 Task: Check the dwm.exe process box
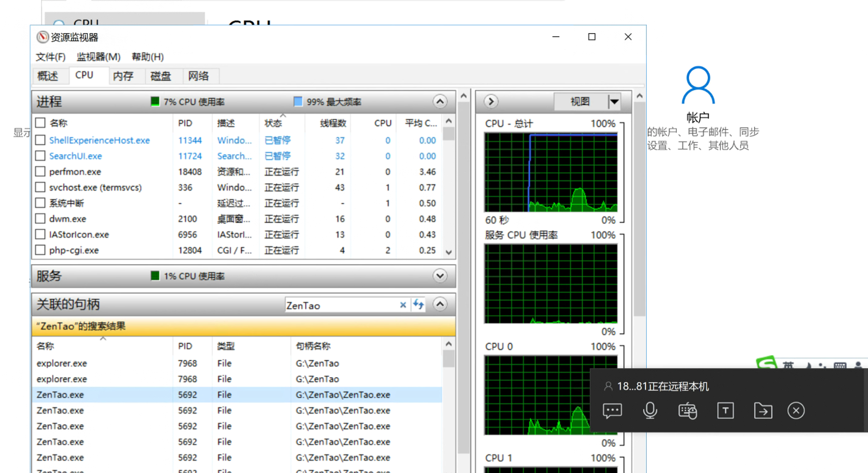coord(41,218)
